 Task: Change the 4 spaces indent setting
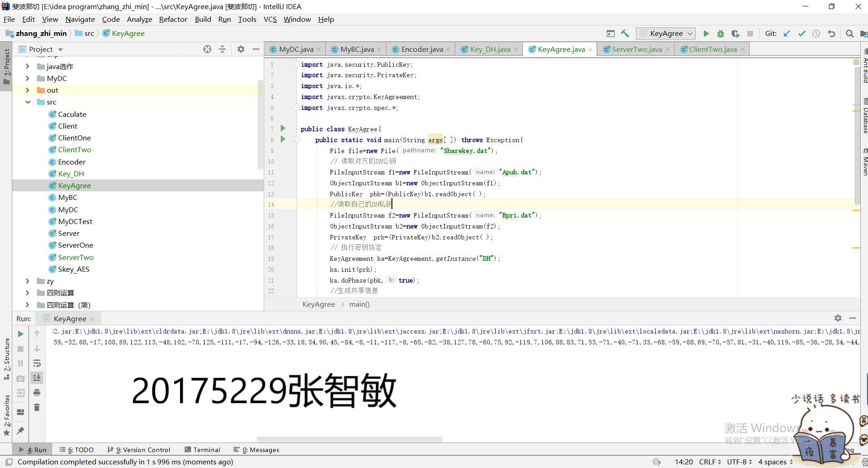point(775,462)
